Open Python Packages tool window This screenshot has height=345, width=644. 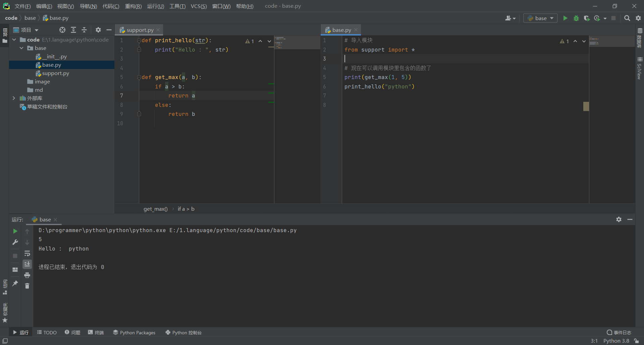pos(134,332)
